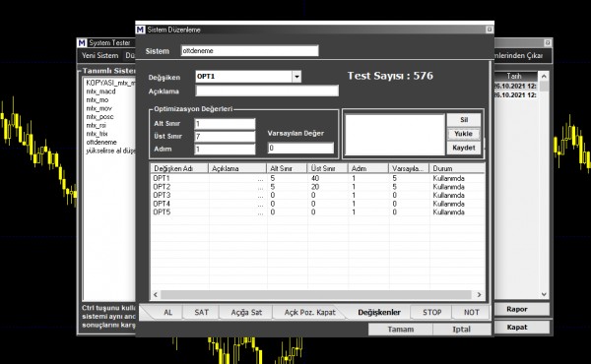Cancel with the Iptal button
The width and height of the screenshot is (591, 364).
(x=462, y=330)
